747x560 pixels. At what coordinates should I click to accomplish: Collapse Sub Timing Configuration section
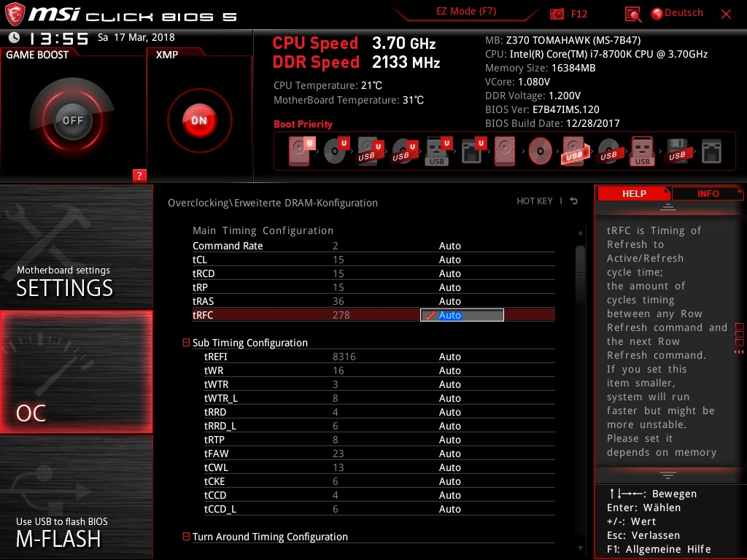point(186,343)
